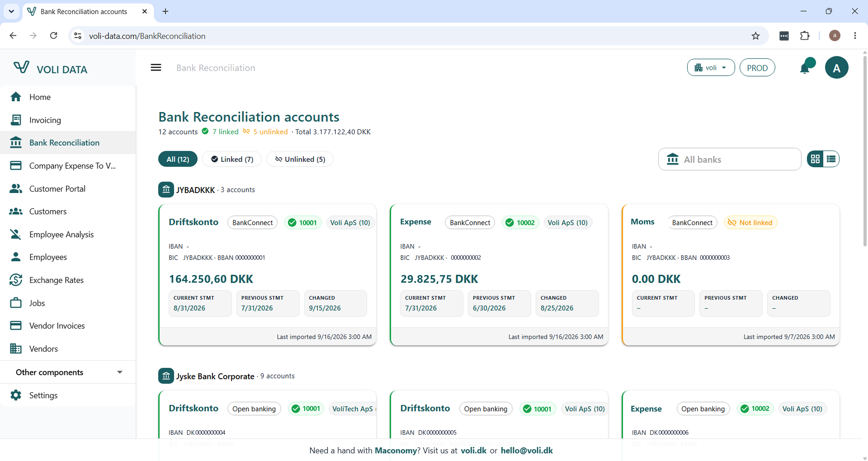Open the tab search dropdown arrow
The image size is (868, 461).
coord(12,12)
